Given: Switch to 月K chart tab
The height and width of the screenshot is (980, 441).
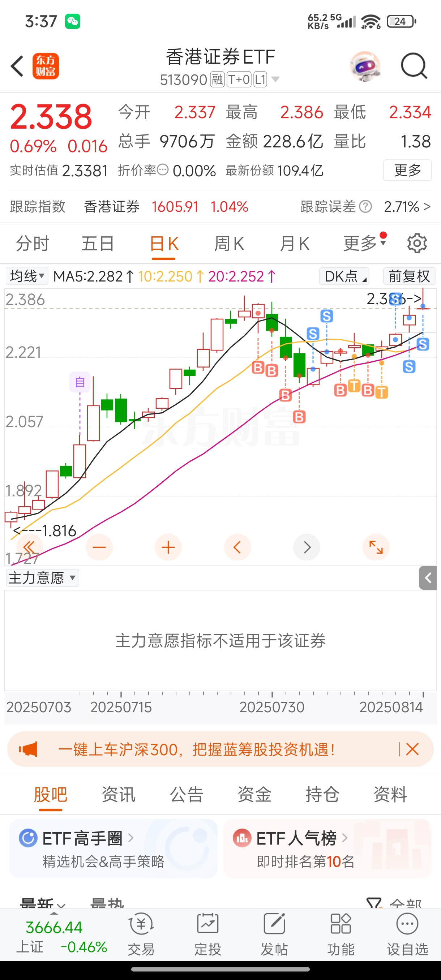Looking at the screenshot, I should (x=295, y=244).
